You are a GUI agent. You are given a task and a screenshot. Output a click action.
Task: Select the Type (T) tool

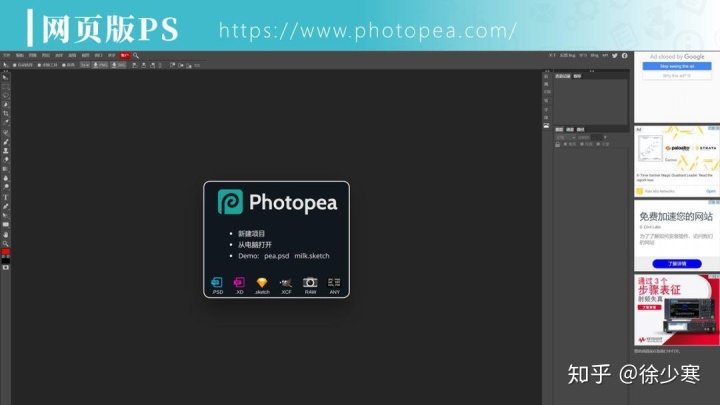[6, 197]
